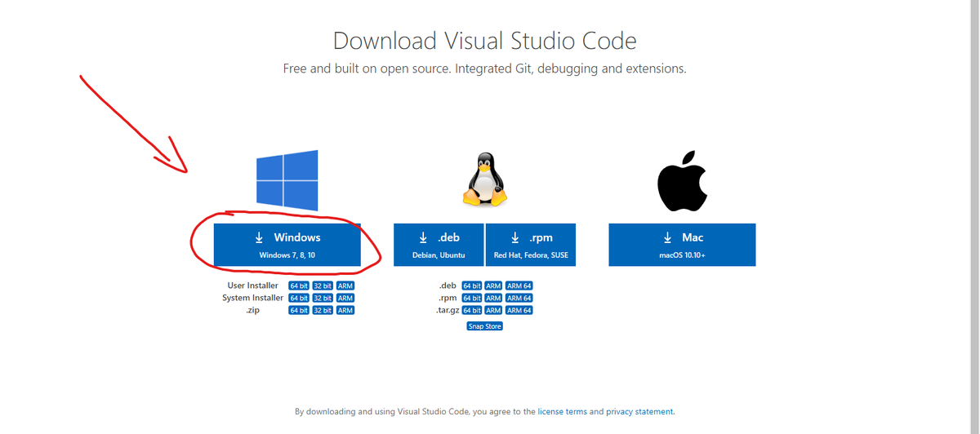Download the .tar.gz 64 bit archive
980x434 pixels.
coord(472,310)
